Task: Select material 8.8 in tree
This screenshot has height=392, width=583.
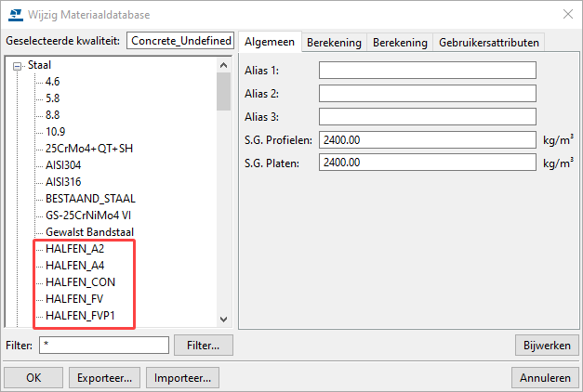Action: [x=52, y=115]
